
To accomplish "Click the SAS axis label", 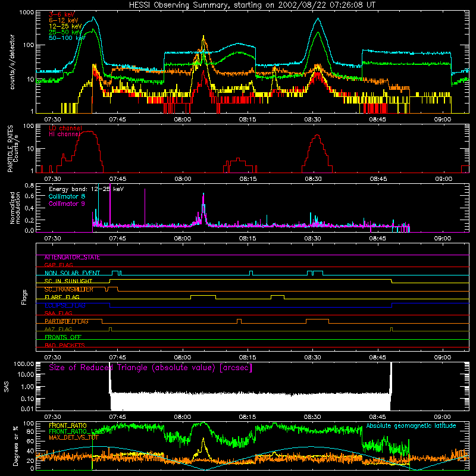I will [x=7, y=387].
